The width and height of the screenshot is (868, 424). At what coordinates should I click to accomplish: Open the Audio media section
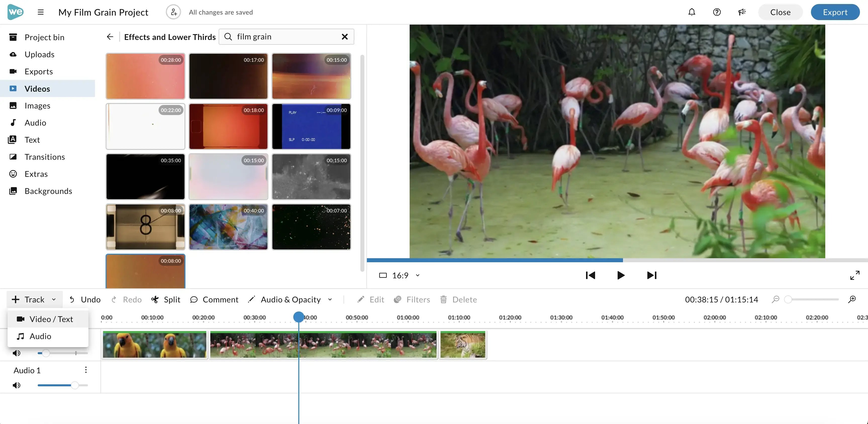pyautogui.click(x=47, y=123)
